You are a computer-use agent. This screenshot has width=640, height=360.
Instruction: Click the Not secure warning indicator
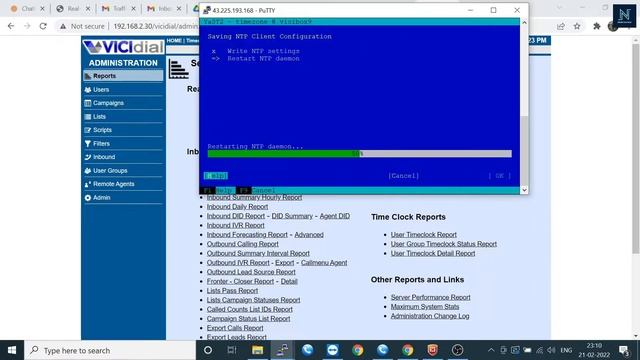coord(82,26)
